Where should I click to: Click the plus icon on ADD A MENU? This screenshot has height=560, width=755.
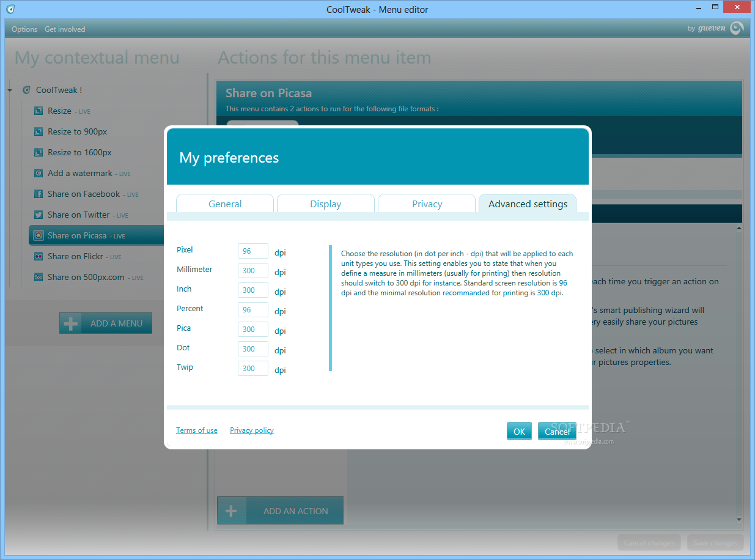pos(71,323)
